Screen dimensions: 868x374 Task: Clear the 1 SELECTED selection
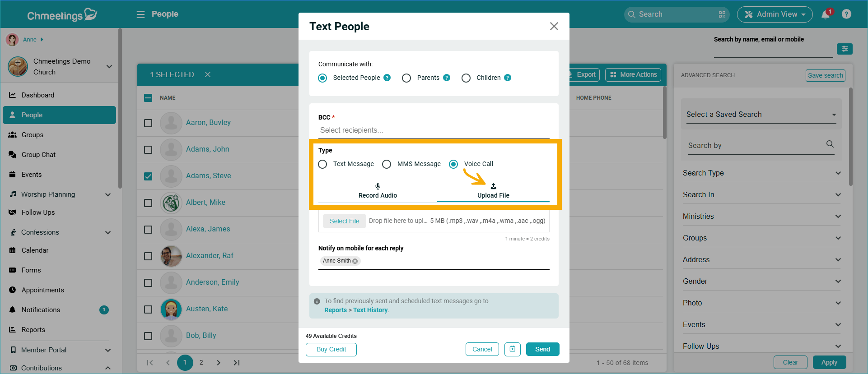pyautogui.click(x=208, y=74)
